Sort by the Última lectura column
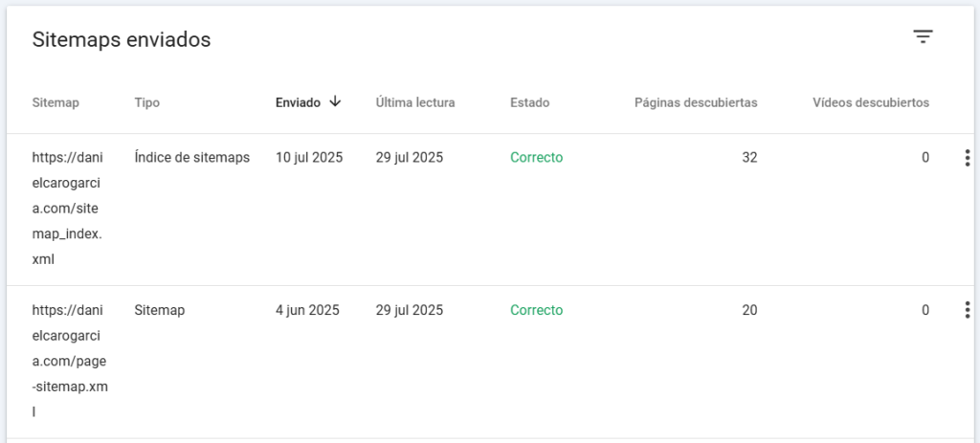This screenshot has height=443, width=980. 415,102
